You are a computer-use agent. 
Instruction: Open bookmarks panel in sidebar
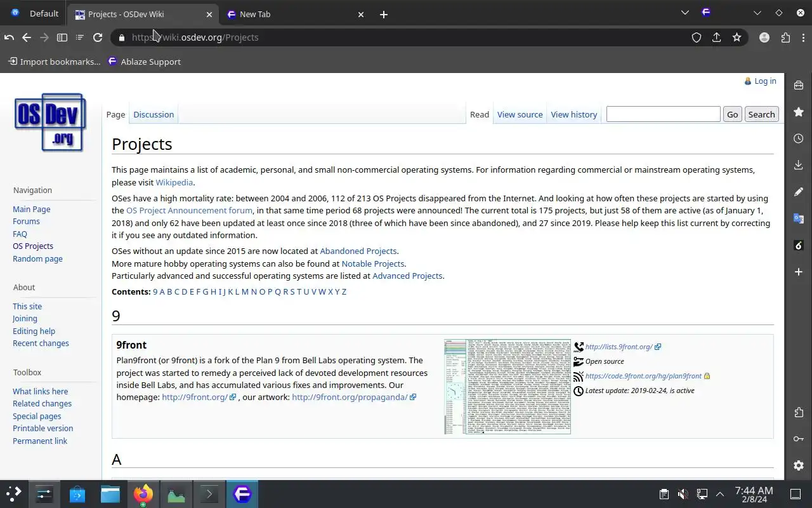[x=799, y=112]
